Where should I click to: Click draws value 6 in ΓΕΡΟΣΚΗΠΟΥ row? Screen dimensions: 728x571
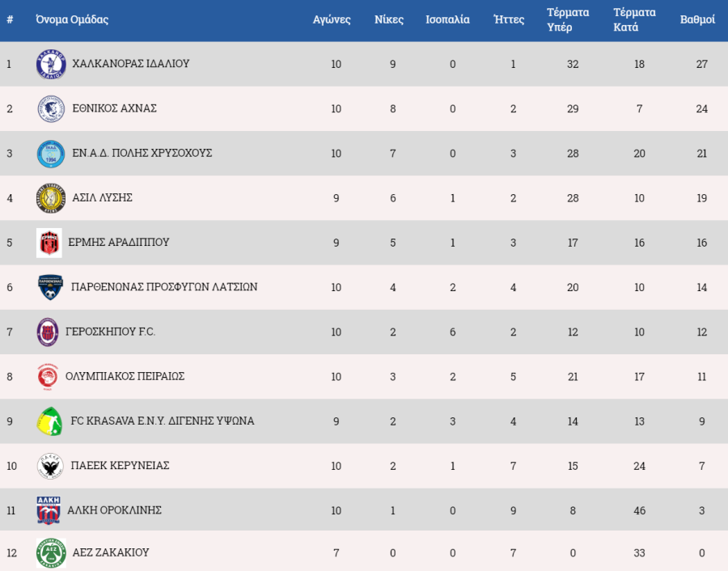[x=453, y=332]
